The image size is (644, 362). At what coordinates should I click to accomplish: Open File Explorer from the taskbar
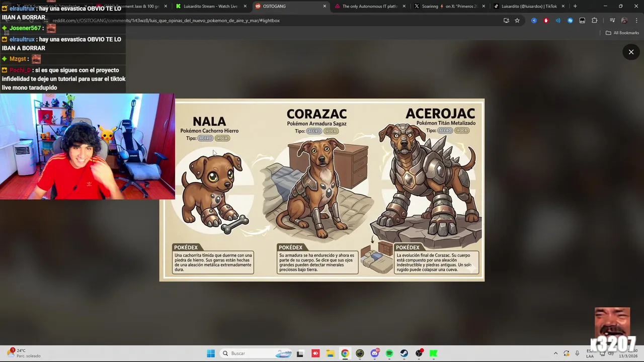click(x=330, y=353)
